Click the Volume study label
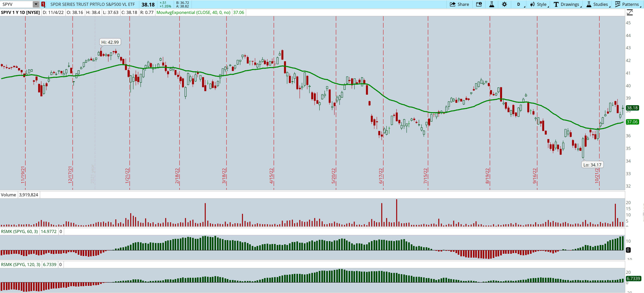The width and height of the screenshot is (644, 293). (8, 195)
